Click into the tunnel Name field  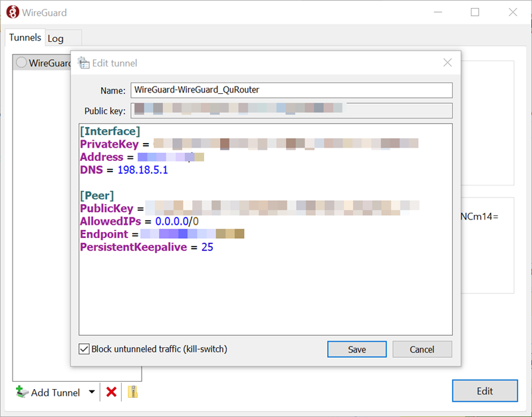[x=291, y=90]
